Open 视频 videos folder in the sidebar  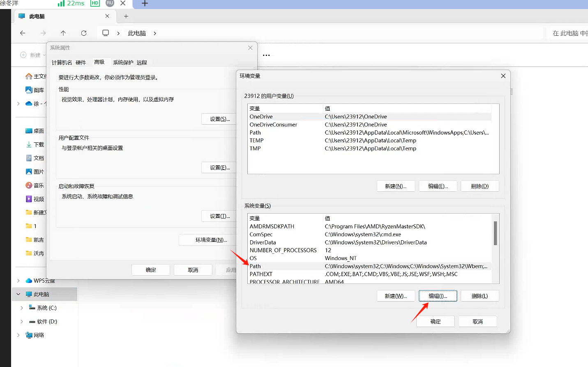35,199
